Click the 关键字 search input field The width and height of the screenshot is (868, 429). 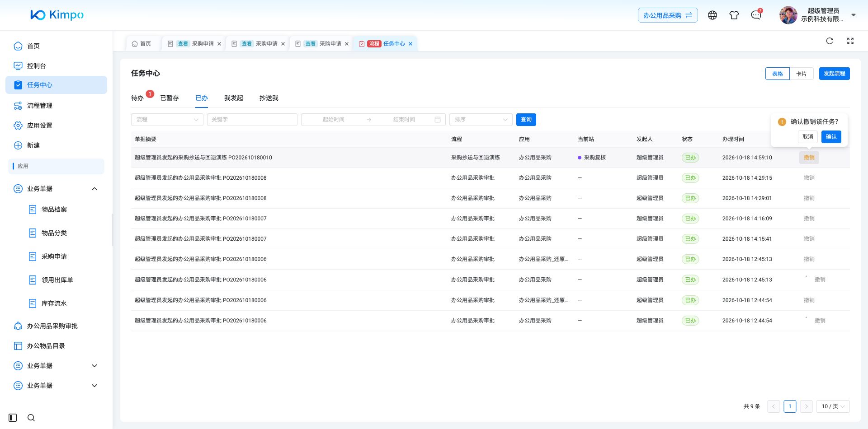click(252, 120)
